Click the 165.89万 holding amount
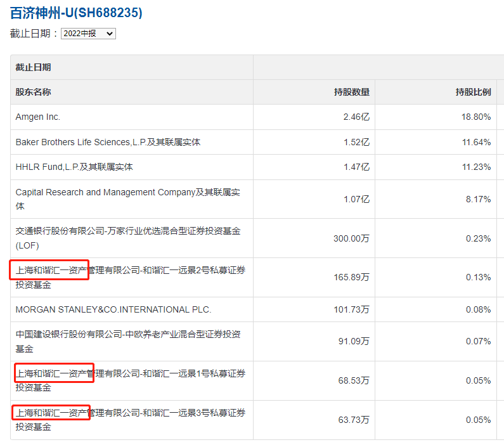The image size is (504, 447). tap(351, 277)
